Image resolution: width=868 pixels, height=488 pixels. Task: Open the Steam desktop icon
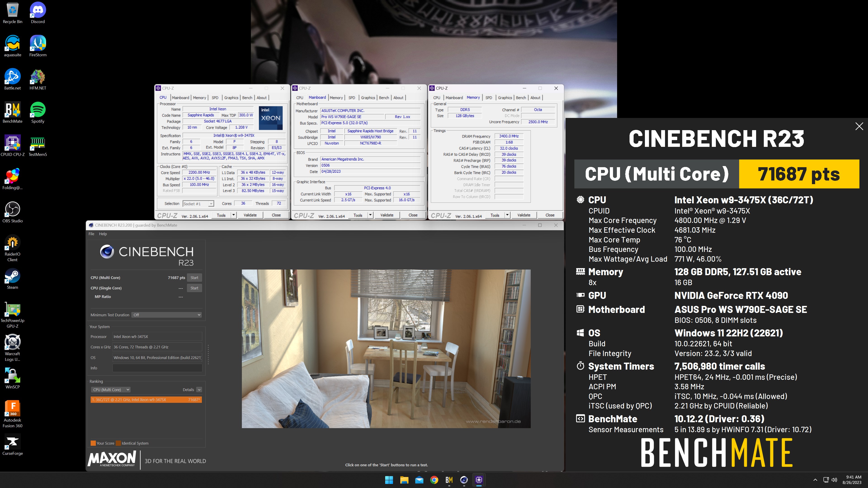coord(12,279)
